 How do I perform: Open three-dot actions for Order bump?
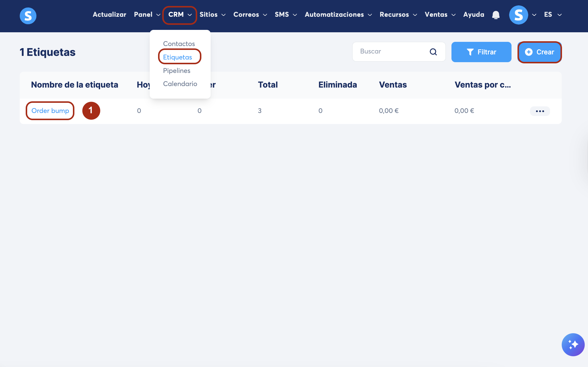click(x=540, y=111)
